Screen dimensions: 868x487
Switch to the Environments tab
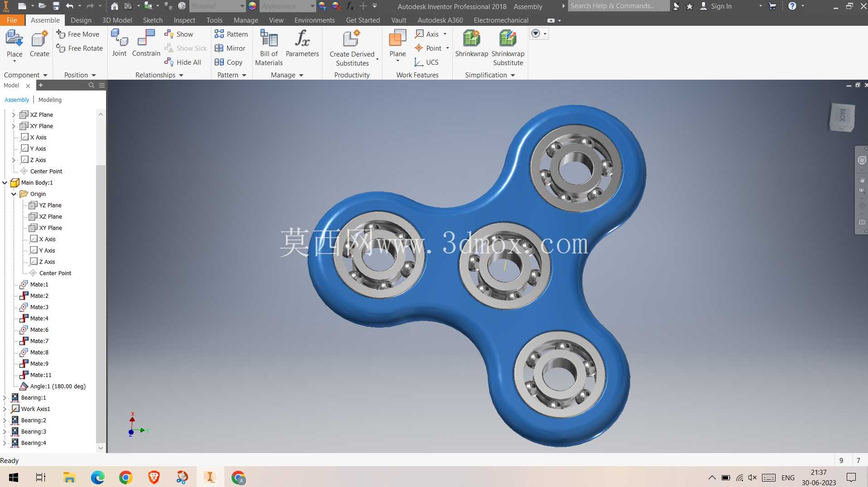tap(314, 20)
